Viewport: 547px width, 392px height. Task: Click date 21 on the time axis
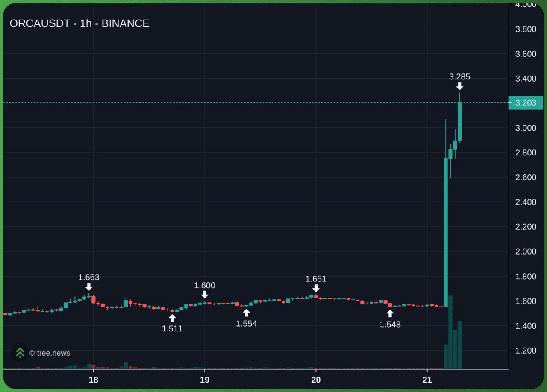[427, 380]
